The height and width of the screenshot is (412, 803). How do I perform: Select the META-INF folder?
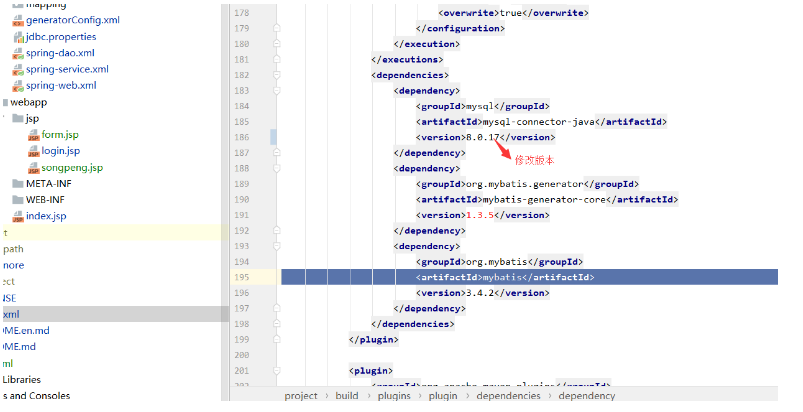pos(49,183)
